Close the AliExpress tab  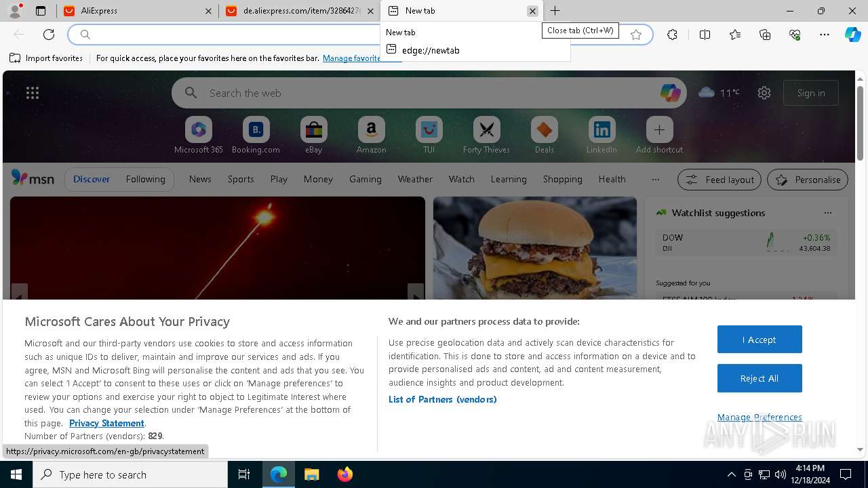point(209,11)
